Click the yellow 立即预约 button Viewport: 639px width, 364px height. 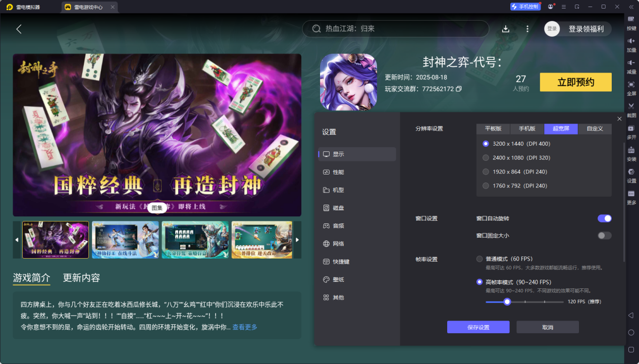click(x=575, y=82)
